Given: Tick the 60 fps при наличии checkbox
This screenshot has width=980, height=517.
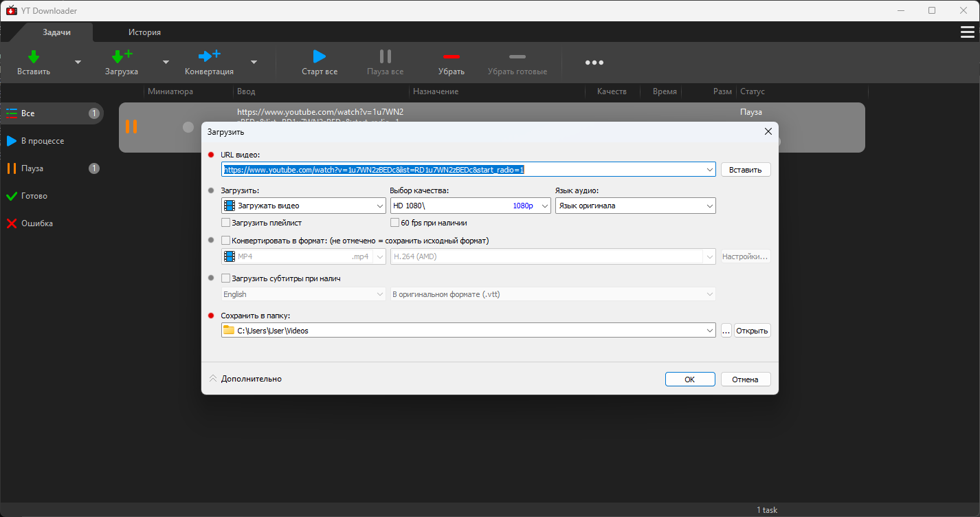Looking at the screenshot, I should (x=395, y=223).
